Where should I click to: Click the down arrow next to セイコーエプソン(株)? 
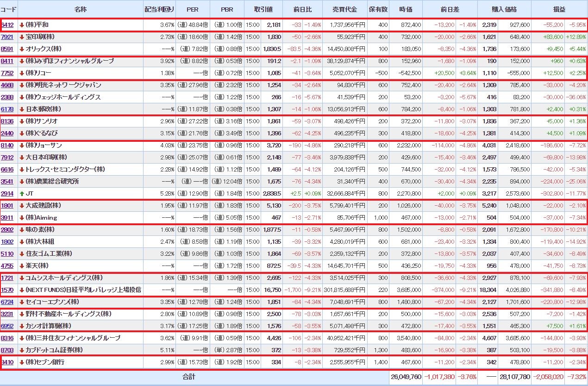tap(21, 302)
